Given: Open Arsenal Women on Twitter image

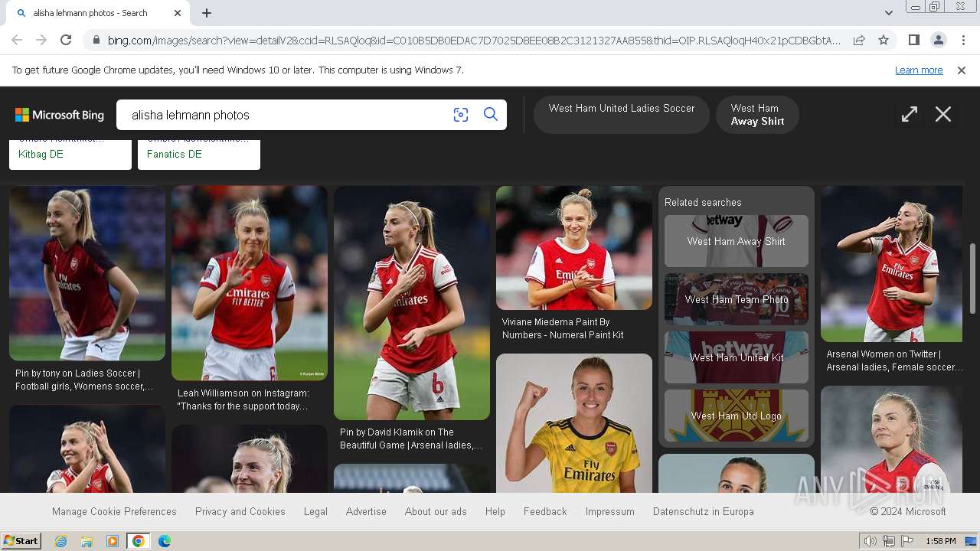Looking at the screenshot, I should 891,264.
